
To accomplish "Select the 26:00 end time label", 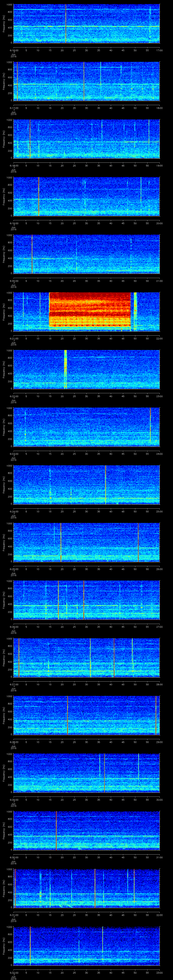I will 159,569.
